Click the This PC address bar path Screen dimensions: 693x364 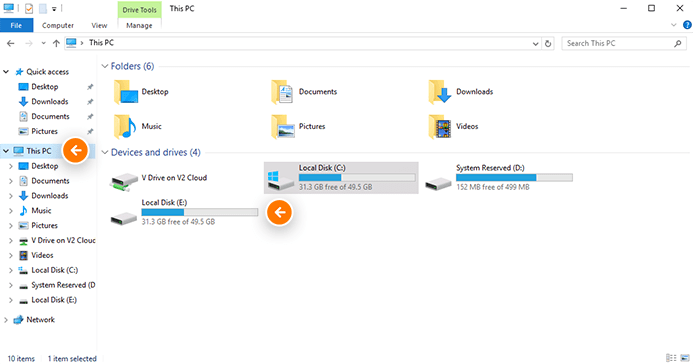point(101,43)
